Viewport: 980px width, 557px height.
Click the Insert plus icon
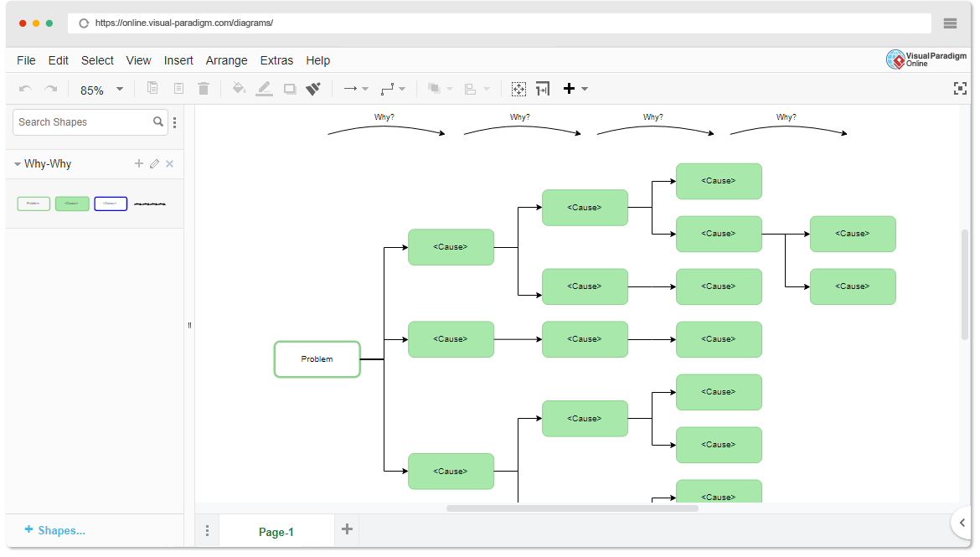(569, 89)
